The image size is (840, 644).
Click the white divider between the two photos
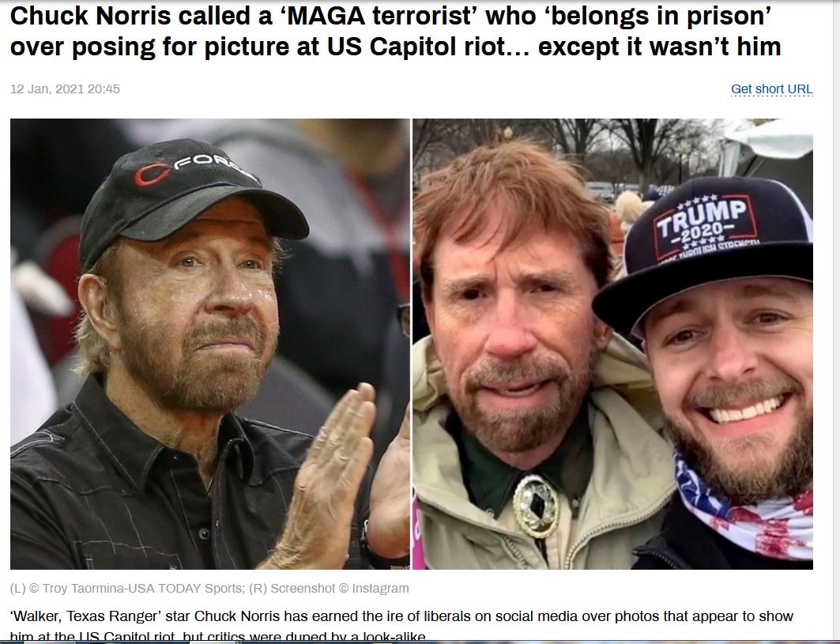[411, 344]
